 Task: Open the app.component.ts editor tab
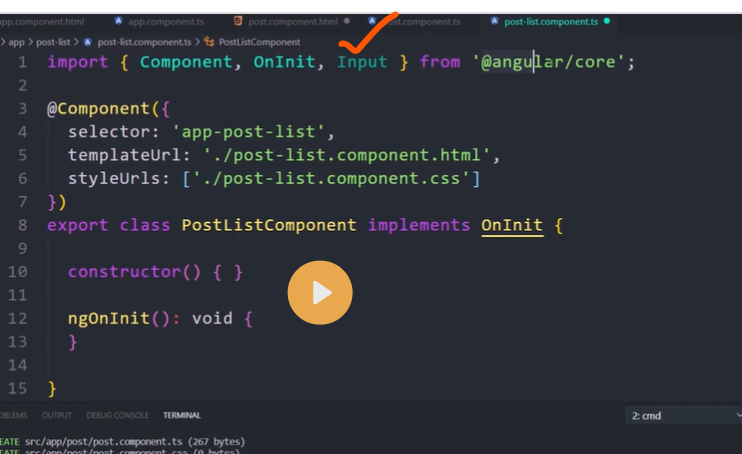164,21
